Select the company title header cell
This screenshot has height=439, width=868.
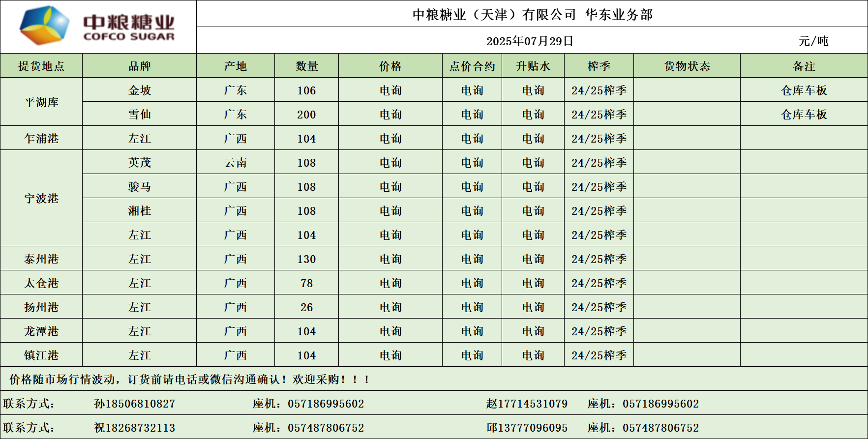(x=532, y=14)
